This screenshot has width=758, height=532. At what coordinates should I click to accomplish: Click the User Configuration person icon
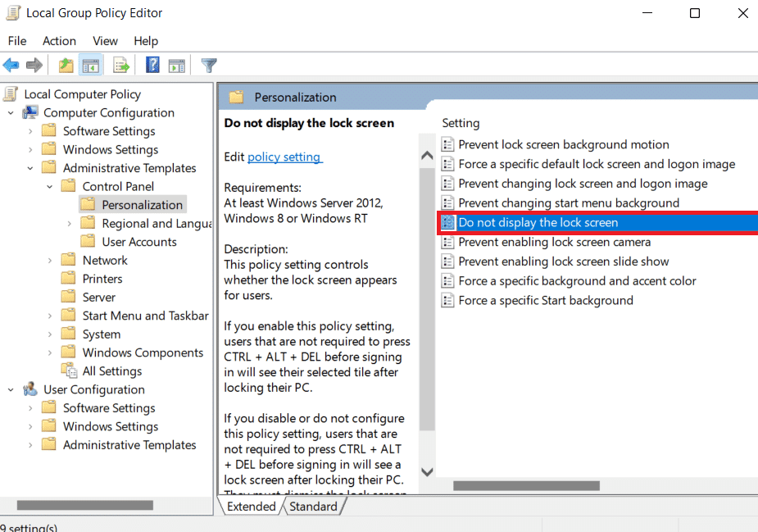pyautogui.click(x=30, y=389)
